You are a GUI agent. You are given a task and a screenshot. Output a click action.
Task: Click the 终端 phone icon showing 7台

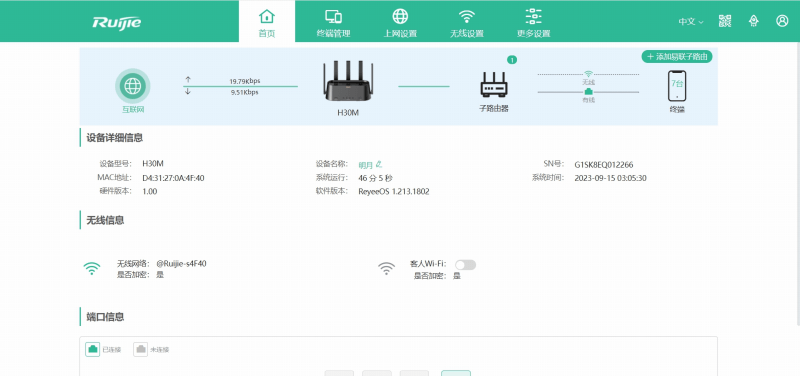(x=677, y=86)
